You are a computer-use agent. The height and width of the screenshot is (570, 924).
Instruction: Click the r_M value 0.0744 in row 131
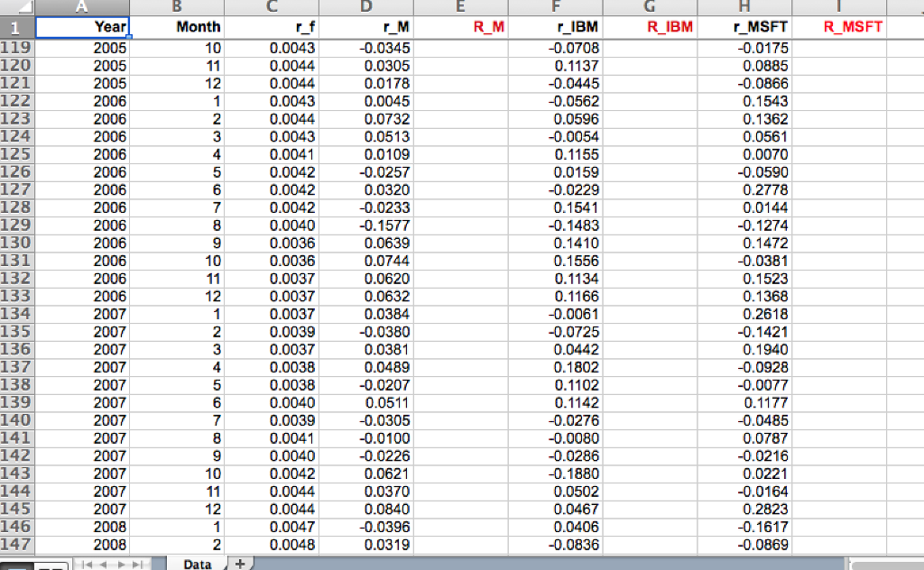pos(387,261)
